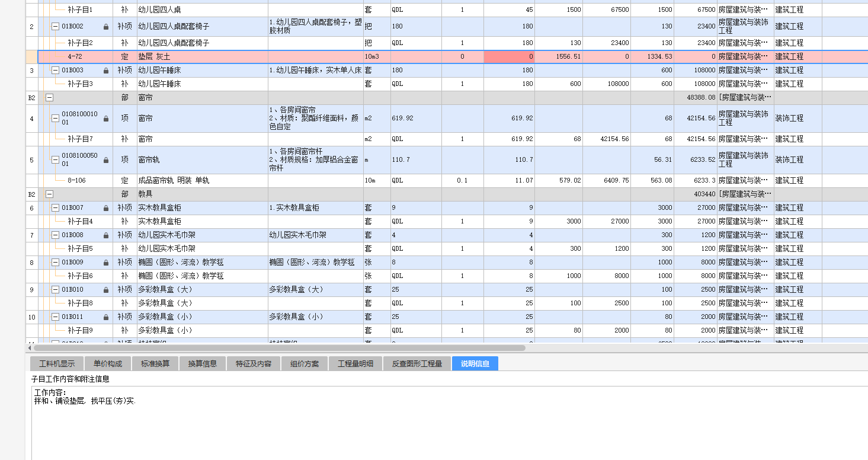Click the lock icon on row 01B002
Viewport: 868px width, 460px height.
106,27
